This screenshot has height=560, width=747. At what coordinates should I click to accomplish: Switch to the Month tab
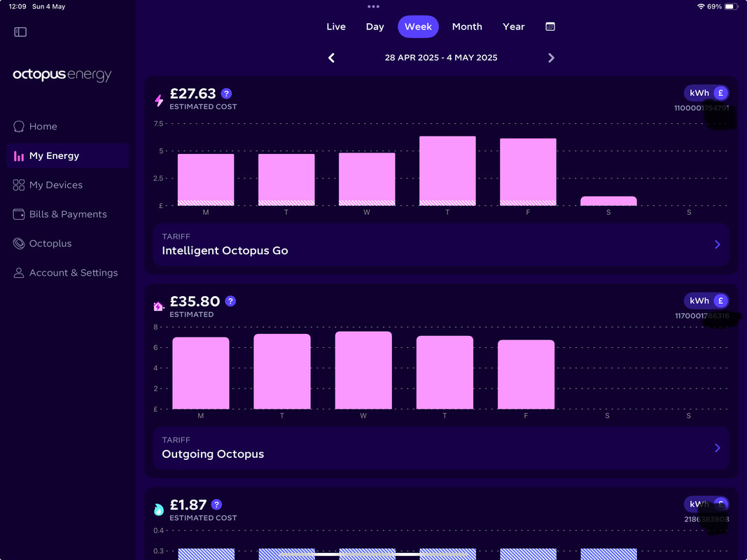click(467, 27)
